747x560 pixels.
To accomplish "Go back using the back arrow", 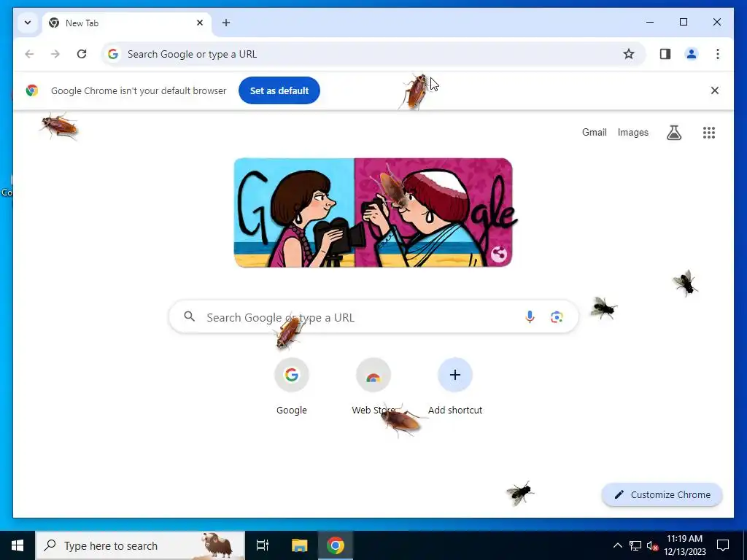I will (29, 54).
